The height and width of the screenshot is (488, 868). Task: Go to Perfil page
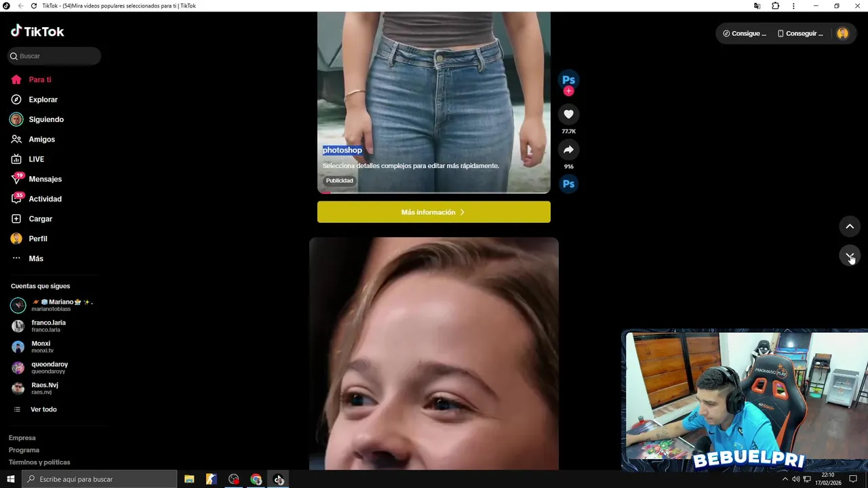(37, 239)
